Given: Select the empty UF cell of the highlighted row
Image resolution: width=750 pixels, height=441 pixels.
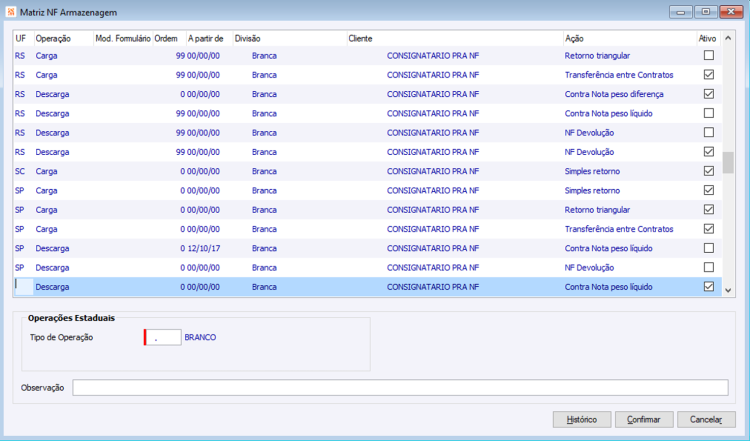Looking at the screenshot, I should tap(24, 287).
